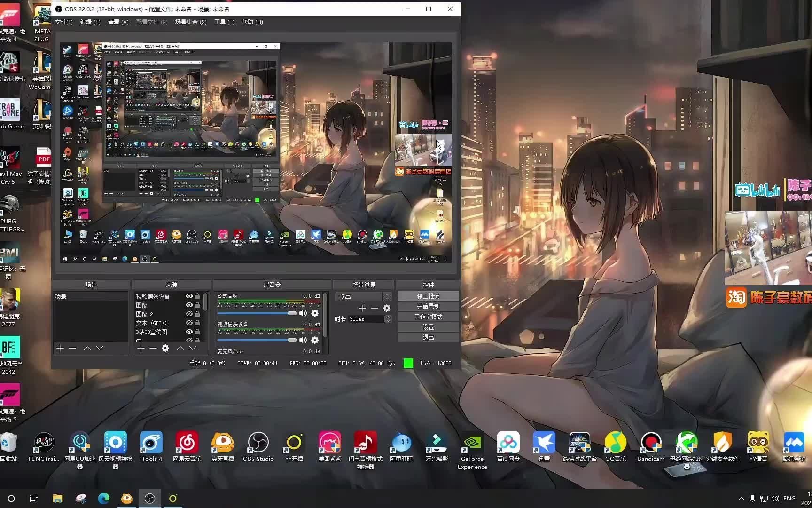
Task: Toggle the lock on the 图像 2 source
Action: click(197, 314)
